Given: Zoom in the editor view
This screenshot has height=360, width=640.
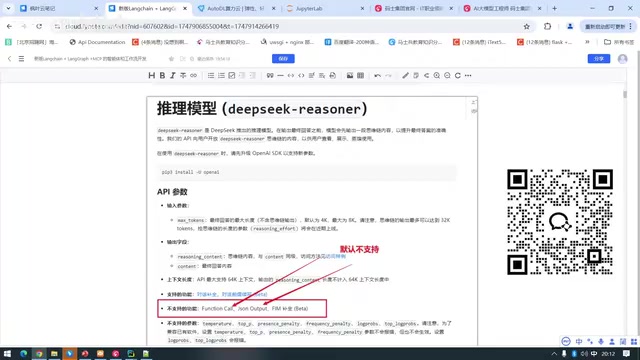Looking at the screenshot, I should point(437,76).
